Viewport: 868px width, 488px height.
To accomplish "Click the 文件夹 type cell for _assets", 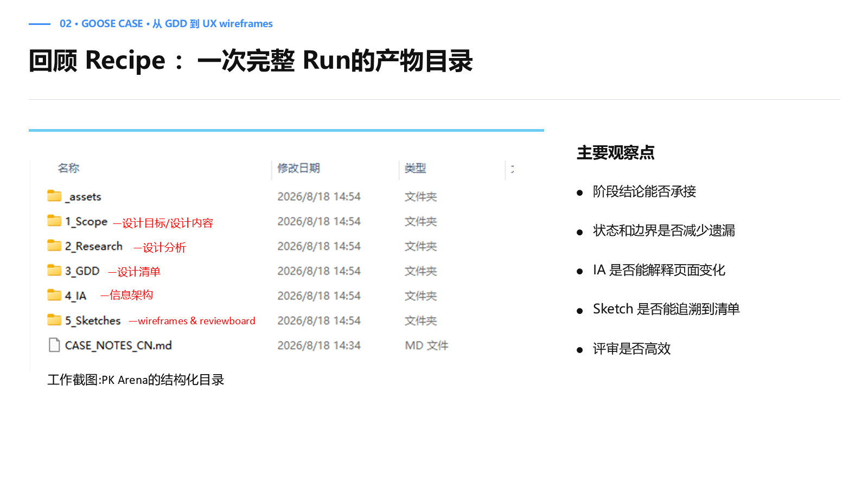I will pyautogui.click(x=421, y=196).
